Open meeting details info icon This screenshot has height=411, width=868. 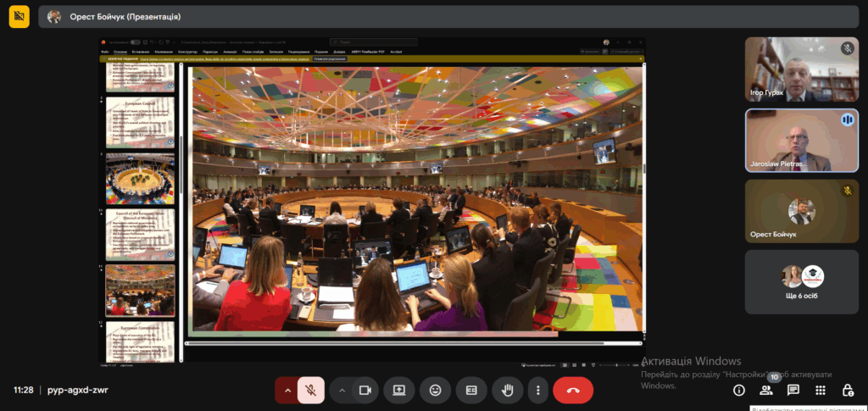coord(739,390)
